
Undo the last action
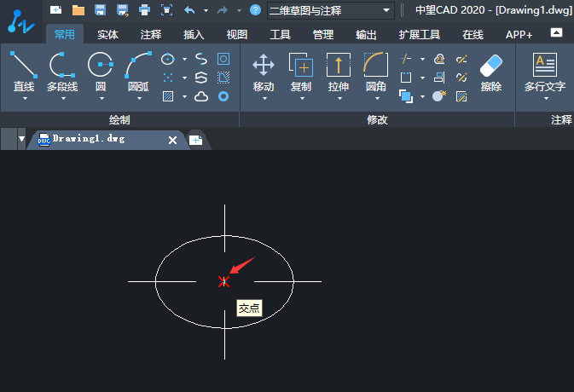point(189,10)
